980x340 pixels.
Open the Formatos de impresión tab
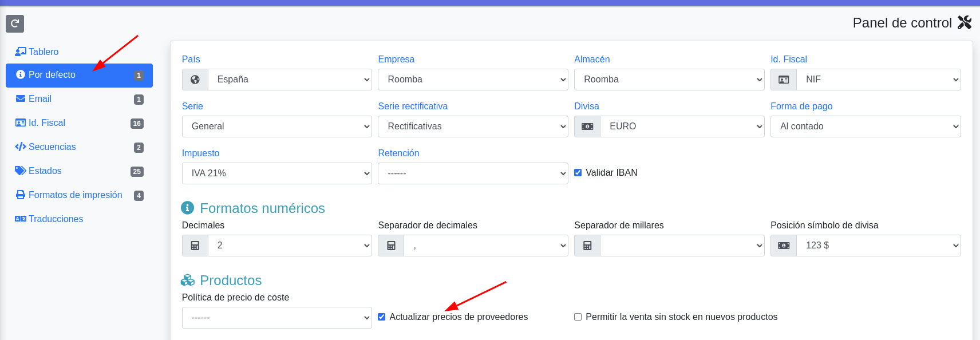click(x=79, y=195)
